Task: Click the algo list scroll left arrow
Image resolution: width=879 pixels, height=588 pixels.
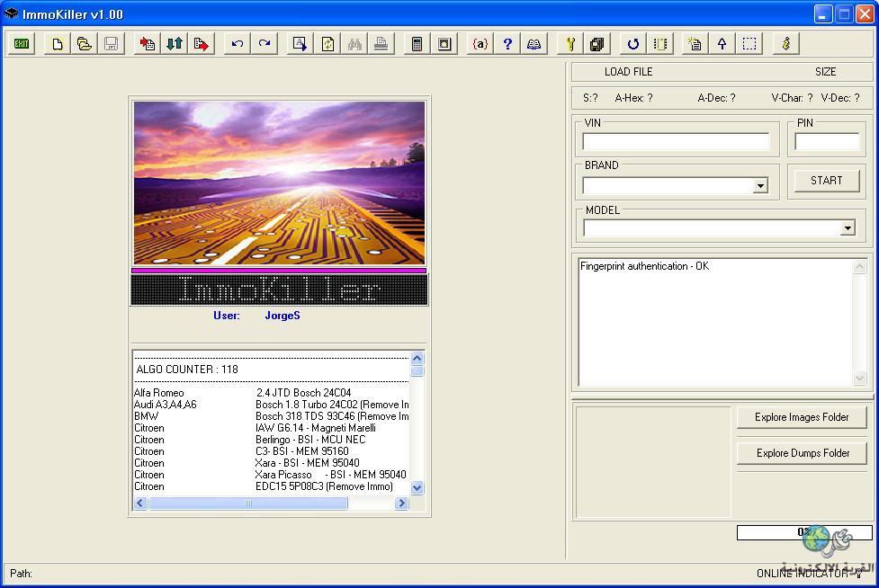Action: pyautogui.click(x=140, y=503)
